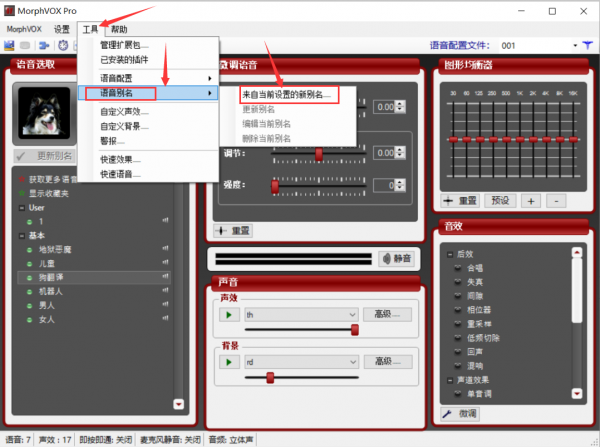Screen dimensions: 600x447
Task: Toggle the 间隙 effect
Action: tap(458, 296)
